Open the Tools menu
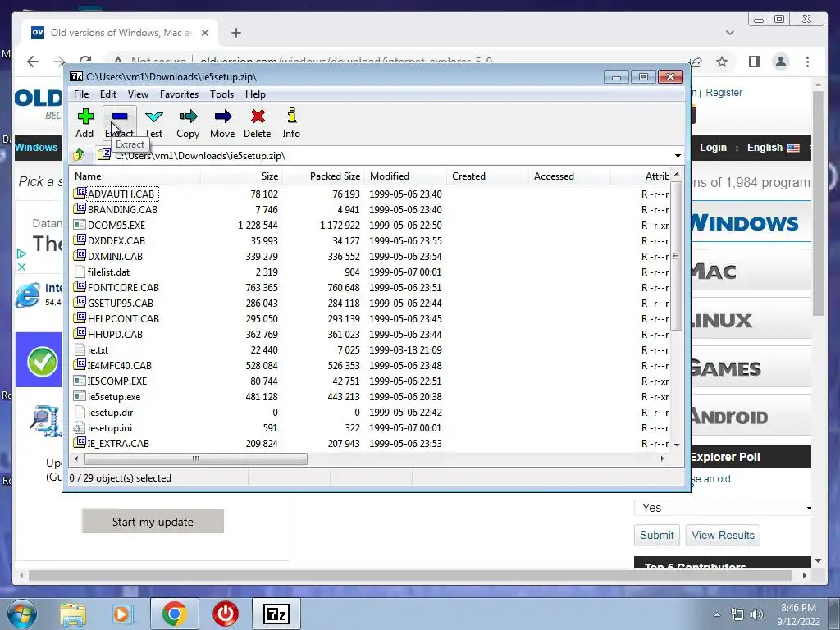840x630 pixels. 221,94
